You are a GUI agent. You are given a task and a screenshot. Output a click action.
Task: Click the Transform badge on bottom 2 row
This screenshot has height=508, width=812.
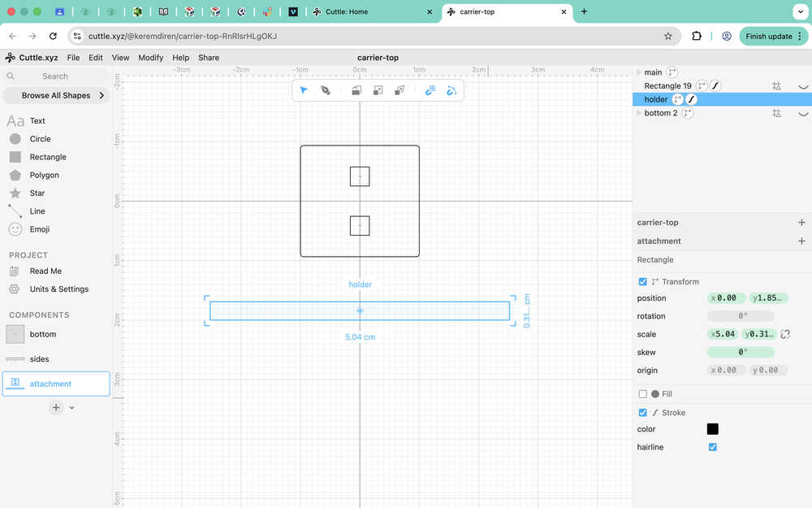tap(687, 112)
